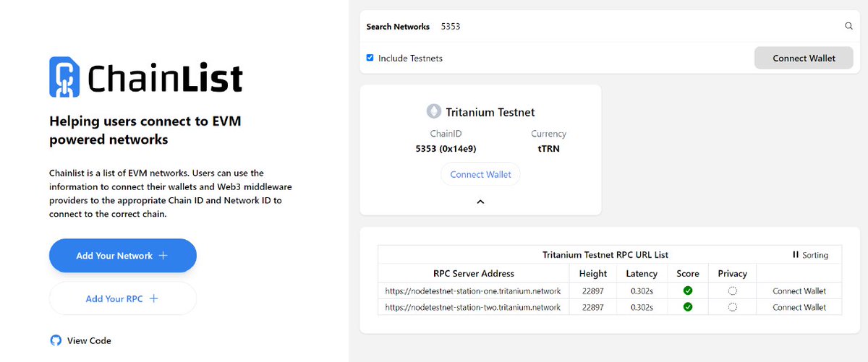Select the nodetestnet-station-two.tritanium.network URL
The image size is (868, 362).
[x=473, y=307]
